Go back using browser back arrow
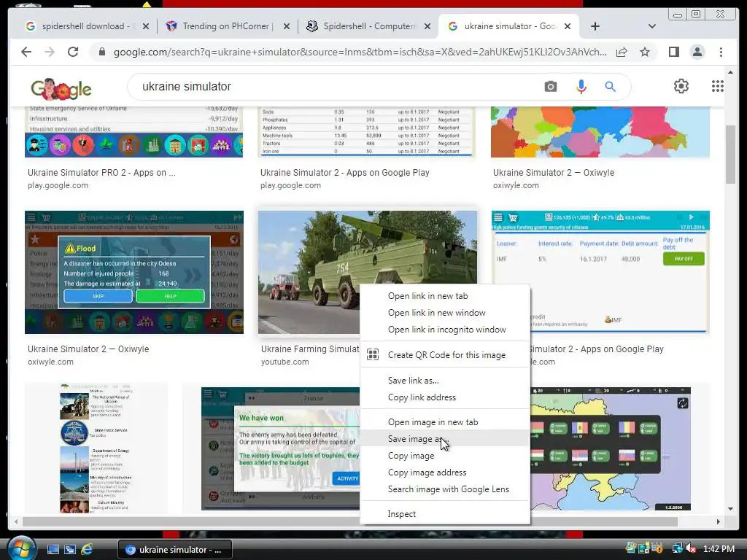747x560 pixels. click(x=26, y=52)
